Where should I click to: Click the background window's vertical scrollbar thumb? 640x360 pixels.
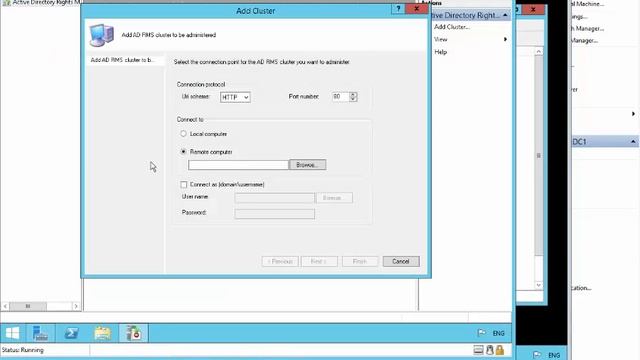[539, 156]
